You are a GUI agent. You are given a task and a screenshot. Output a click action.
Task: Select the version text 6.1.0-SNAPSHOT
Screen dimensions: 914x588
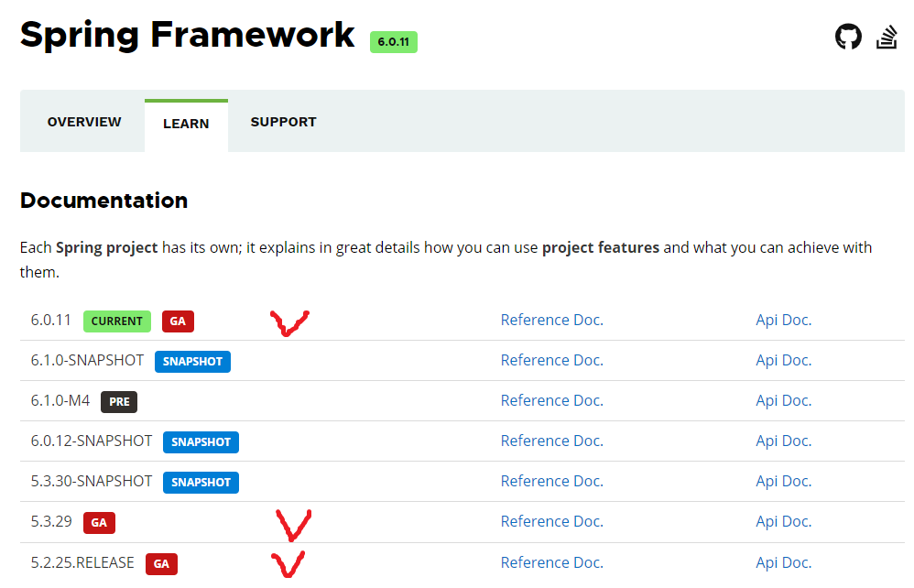pos(87,360)
